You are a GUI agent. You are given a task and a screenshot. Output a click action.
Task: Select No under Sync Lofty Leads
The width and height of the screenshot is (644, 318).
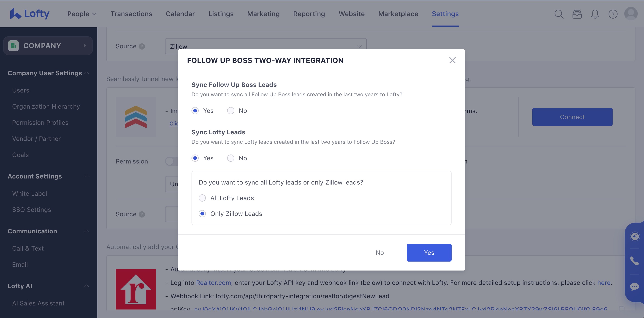(231, 158)
